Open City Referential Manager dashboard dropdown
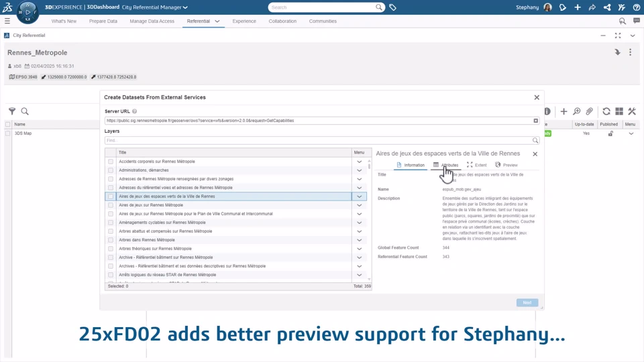This screenshot has width=644, height=362. [x=185, y=7]
